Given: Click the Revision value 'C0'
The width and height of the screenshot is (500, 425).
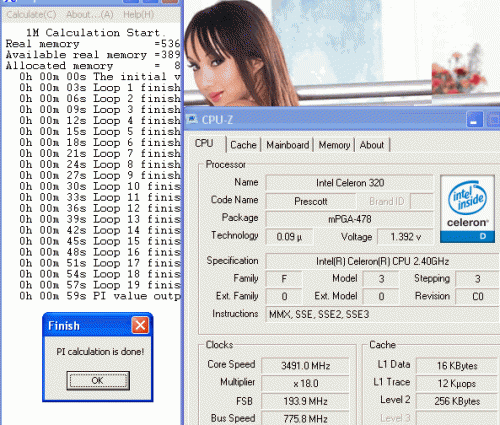Looking at the screenshot, I should point(477,296).
